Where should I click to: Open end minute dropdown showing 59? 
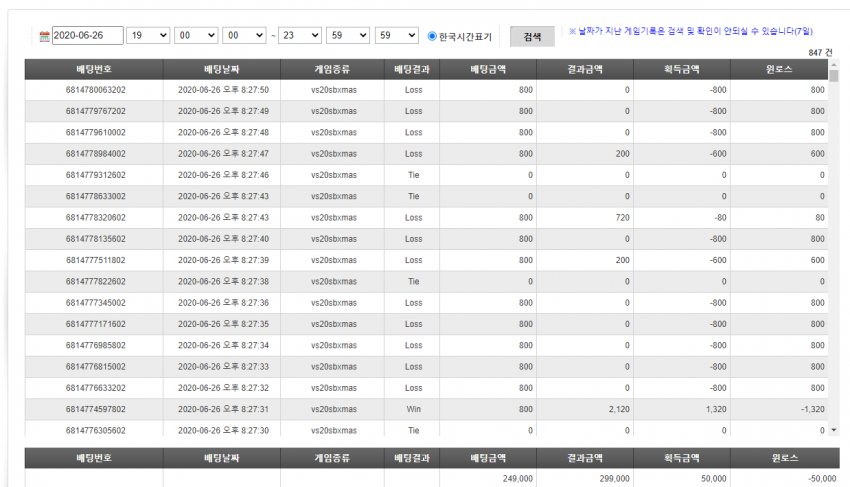(348, 36)
